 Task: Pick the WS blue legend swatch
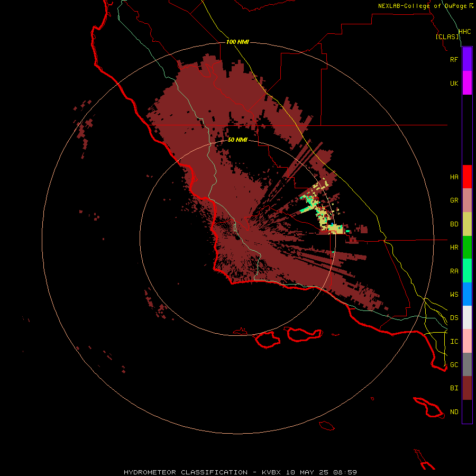point(467,294)
